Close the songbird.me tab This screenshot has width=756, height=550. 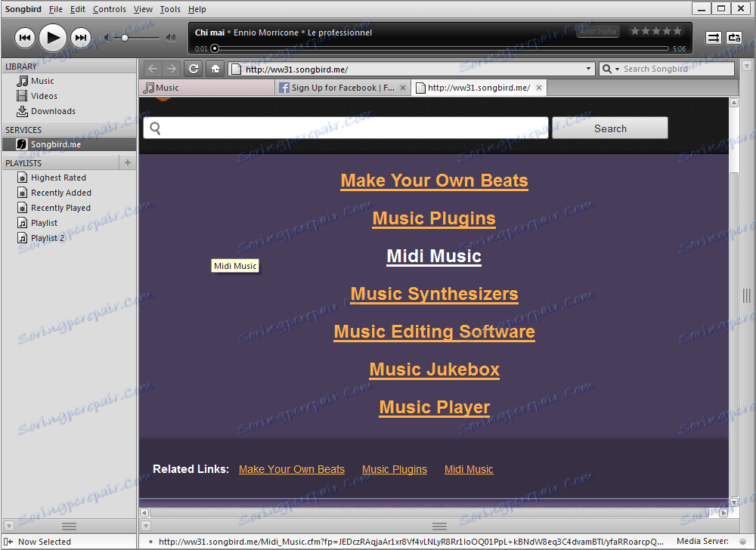pos(539,88)
